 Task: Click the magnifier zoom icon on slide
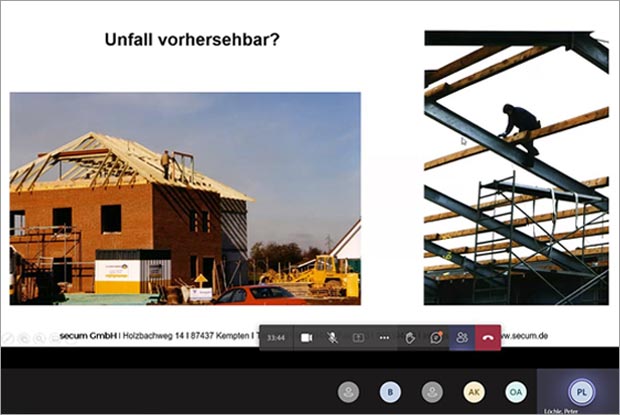(38, 338)
